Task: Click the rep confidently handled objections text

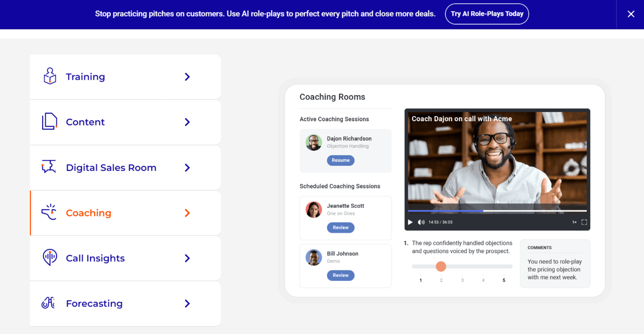Action: [x=462, y=247]
